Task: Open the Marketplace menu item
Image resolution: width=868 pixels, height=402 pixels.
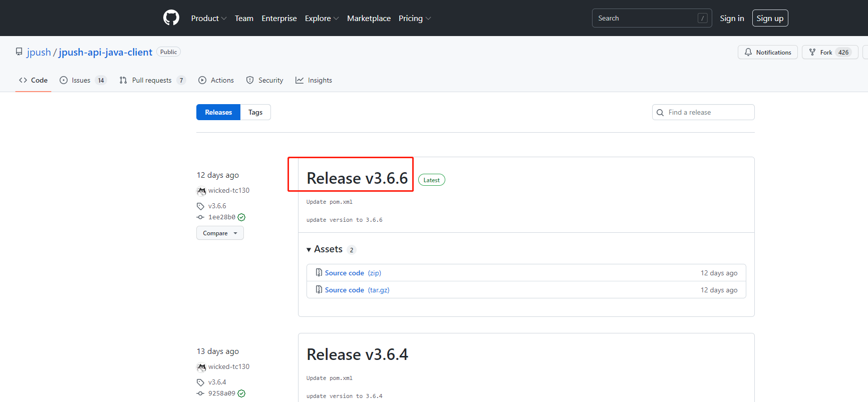Action: click(x=369, y=18)
